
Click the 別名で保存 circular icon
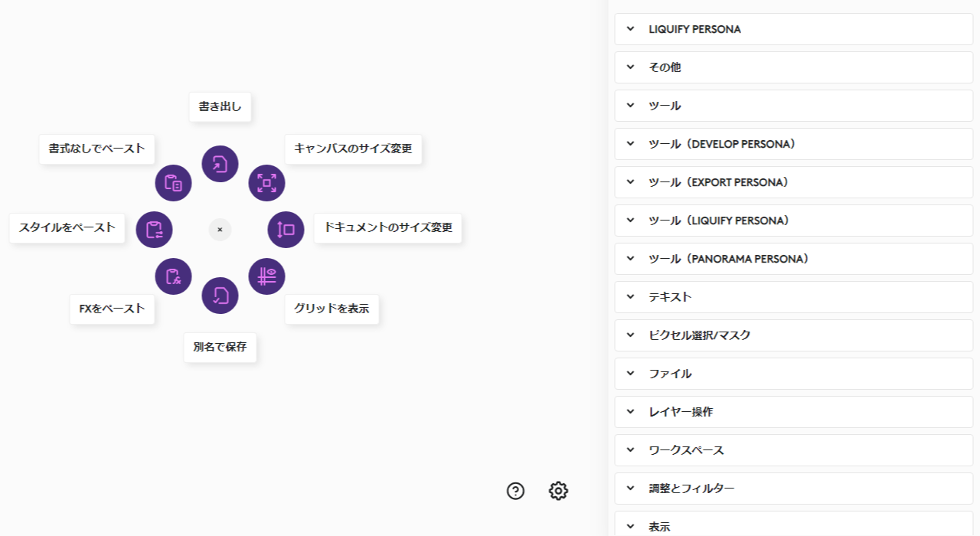(220, 296)
